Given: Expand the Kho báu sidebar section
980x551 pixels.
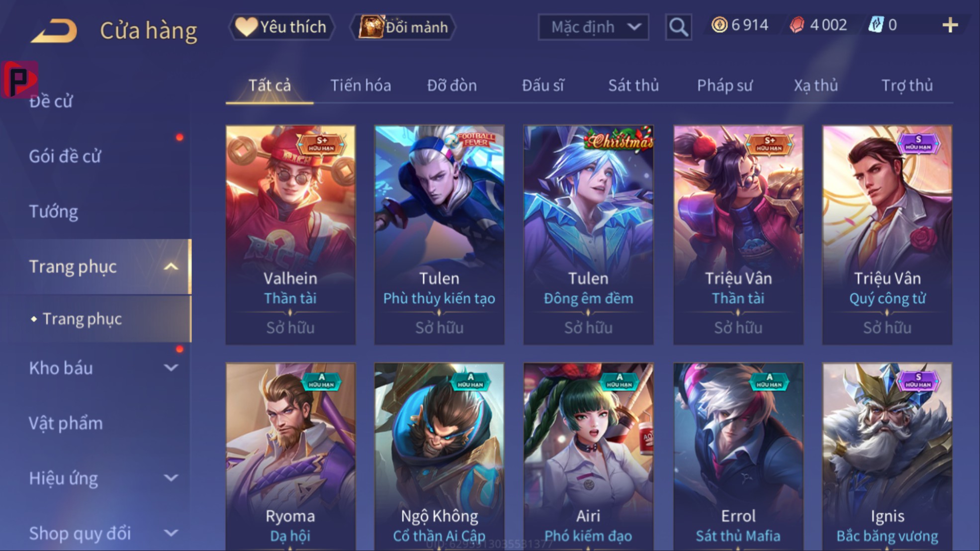Looking at the screenshot, I should tap(171, 368).
